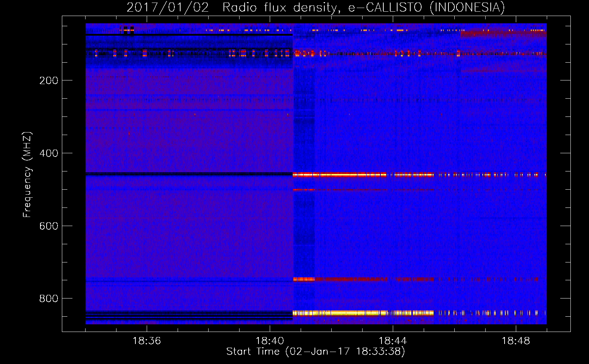
Task: Click the 400 frequency tick label
Action: (x=49, y=153)
